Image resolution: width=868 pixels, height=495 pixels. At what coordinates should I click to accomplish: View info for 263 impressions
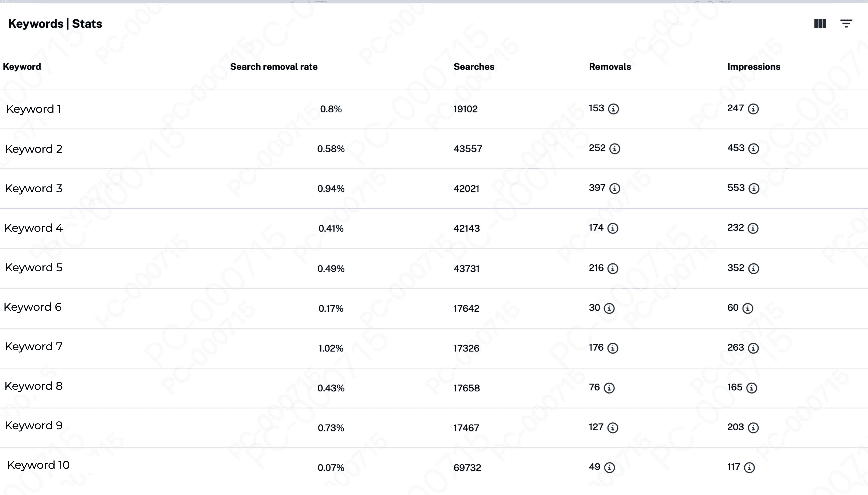click(753, 348)
